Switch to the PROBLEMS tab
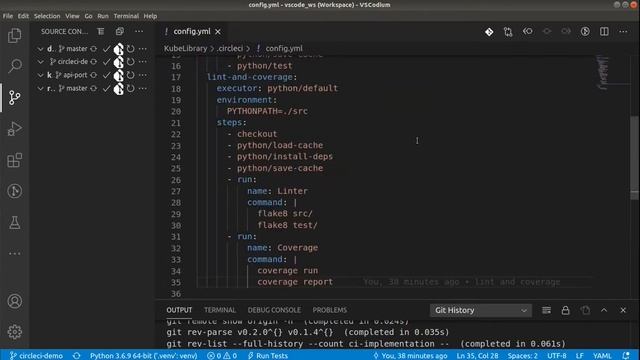 tap(329, 310)
